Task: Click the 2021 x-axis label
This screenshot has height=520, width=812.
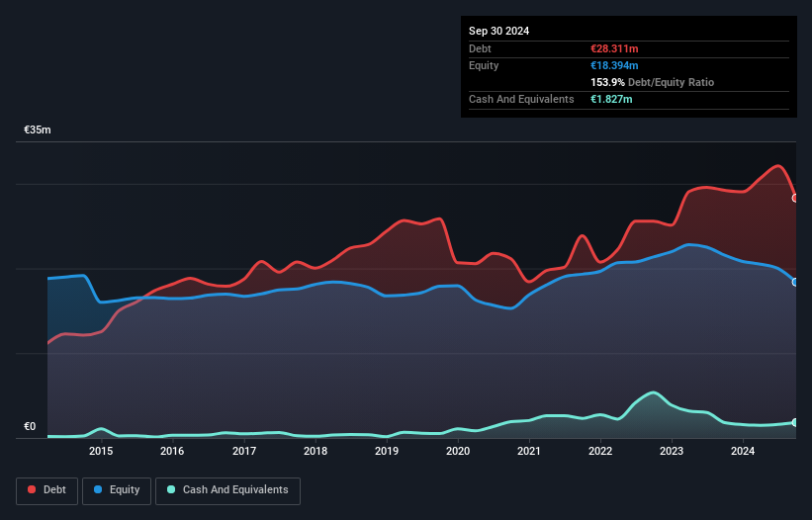Action: click(x=529, y=451)
